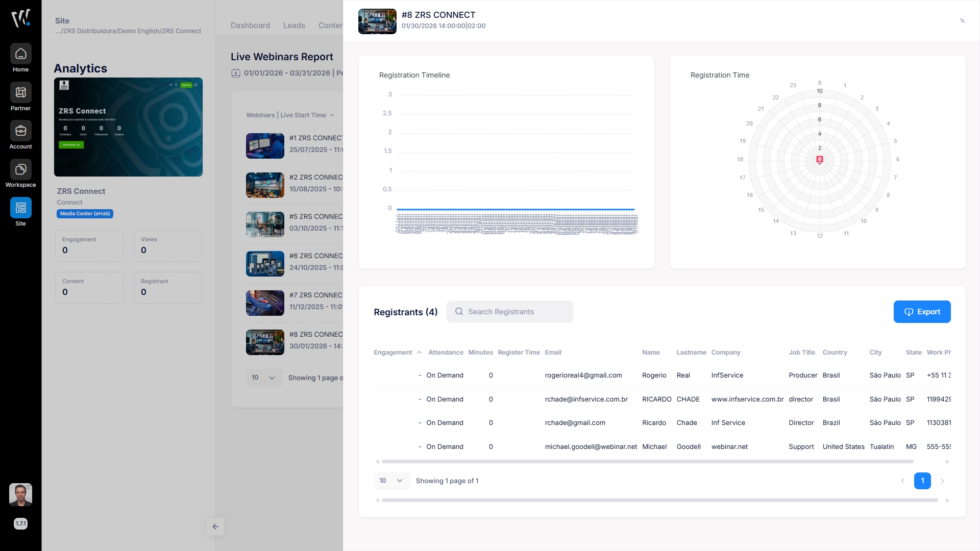The width and height of the screenshot is (980, 551).
Task: Select the Site sidebar icon
Action: (20, 208)
